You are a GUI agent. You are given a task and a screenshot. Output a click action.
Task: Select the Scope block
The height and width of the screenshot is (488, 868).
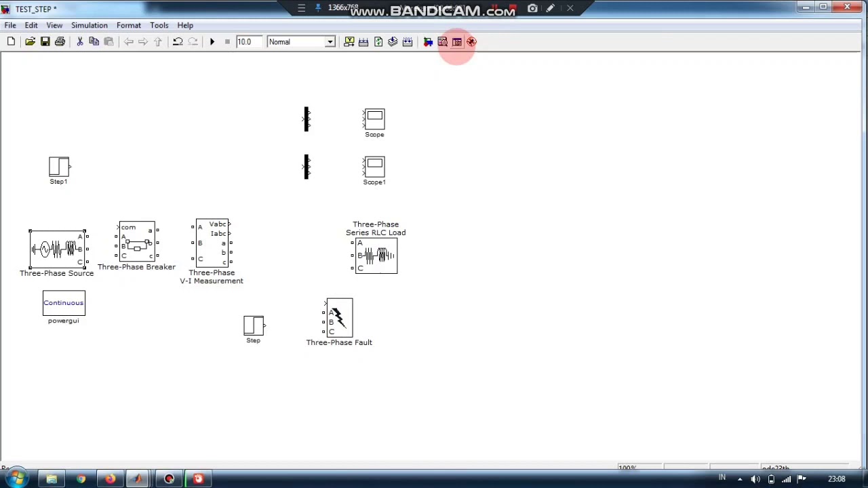pos(374,119)
